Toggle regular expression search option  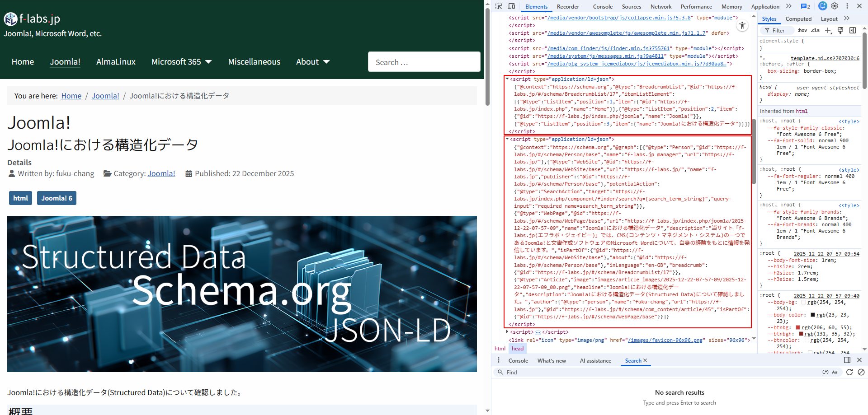(825, 372)
